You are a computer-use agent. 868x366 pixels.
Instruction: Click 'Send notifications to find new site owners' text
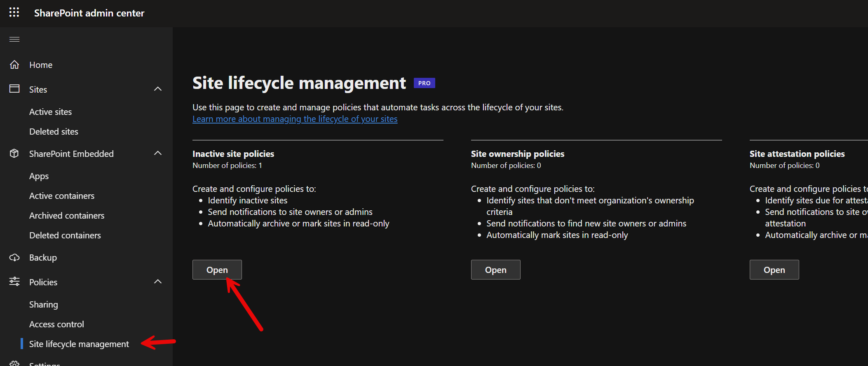(x=586, y=224)
